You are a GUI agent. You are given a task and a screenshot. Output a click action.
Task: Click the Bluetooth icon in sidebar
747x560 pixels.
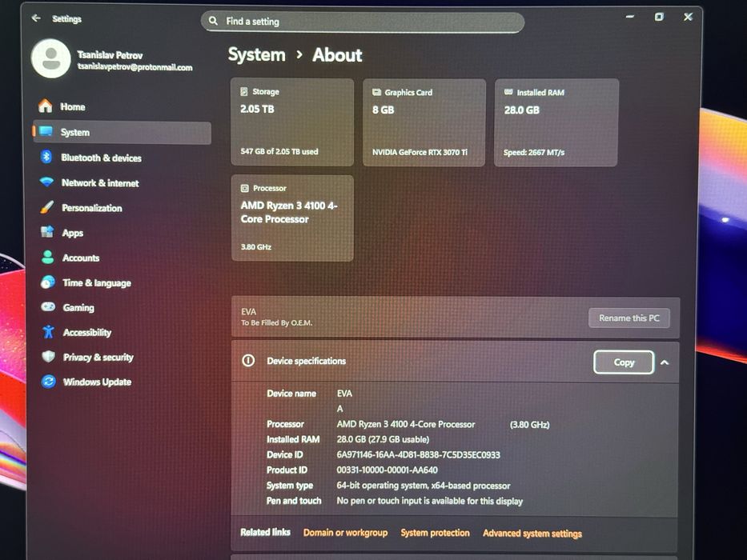coord(46,157)
